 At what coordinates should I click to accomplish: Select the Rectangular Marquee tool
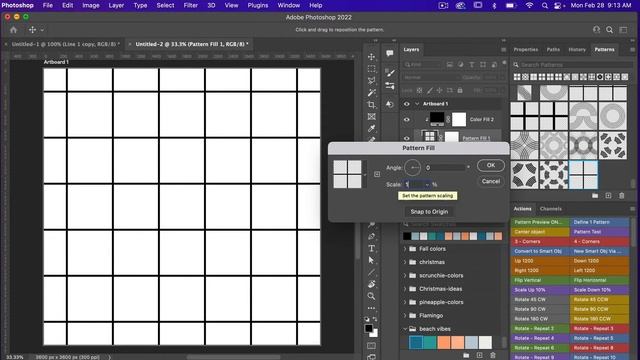click(x=371, y=69)
